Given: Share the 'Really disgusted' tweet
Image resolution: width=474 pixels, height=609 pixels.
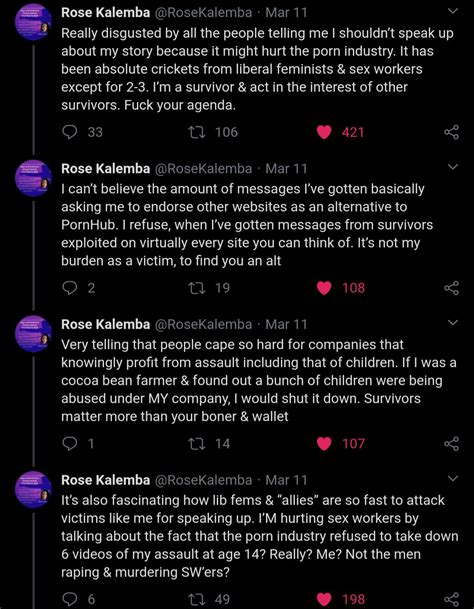Looking at the screenshot, I should (451, 132).
